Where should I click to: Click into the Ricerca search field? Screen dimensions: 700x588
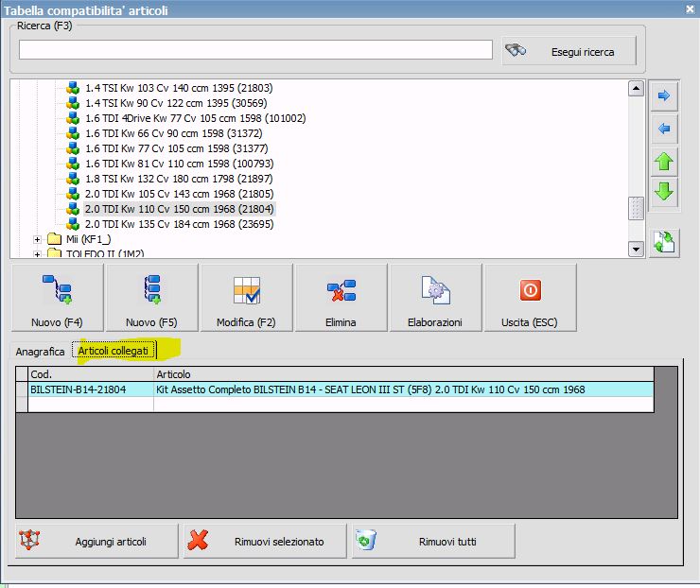pyautogui.click(x=255, y=49)
